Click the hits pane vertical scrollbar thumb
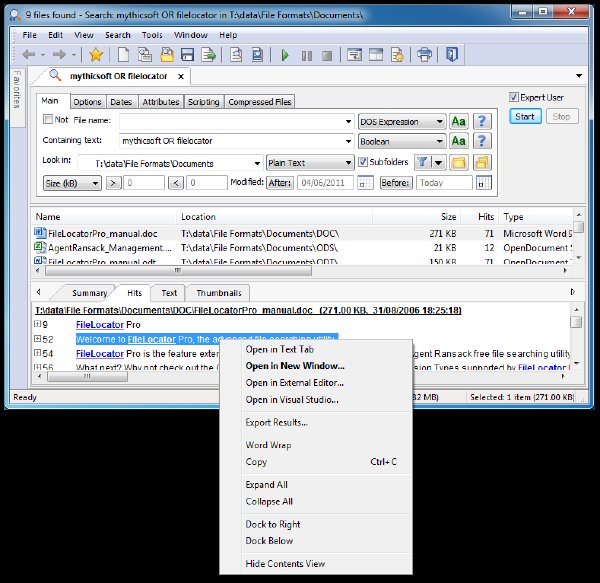 click(x=576, y=321)
